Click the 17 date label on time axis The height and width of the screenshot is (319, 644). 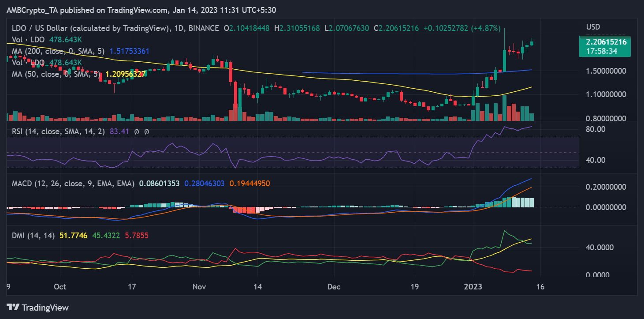(133, 287)
